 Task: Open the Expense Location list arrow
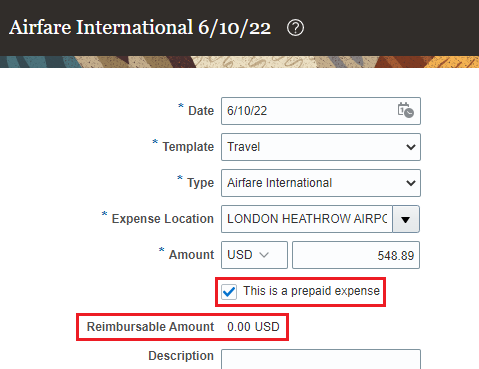coord(406,219)
